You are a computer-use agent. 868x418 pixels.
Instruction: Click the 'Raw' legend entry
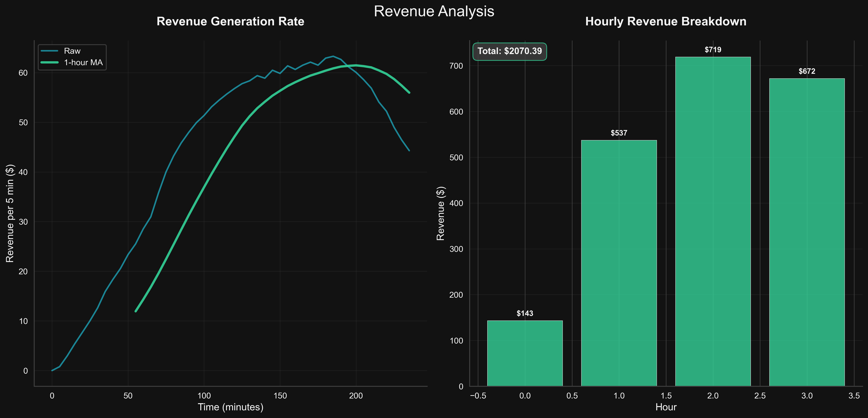tap(72, 51)
